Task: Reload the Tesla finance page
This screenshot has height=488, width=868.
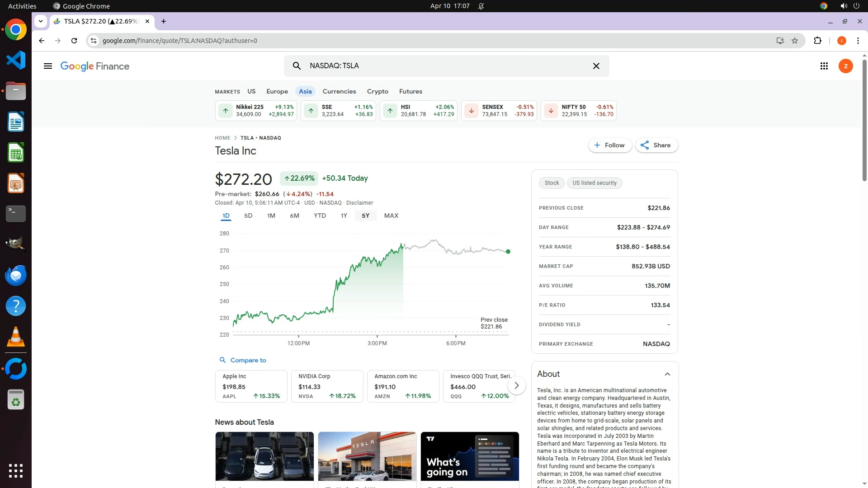Action: click(74, 41)
